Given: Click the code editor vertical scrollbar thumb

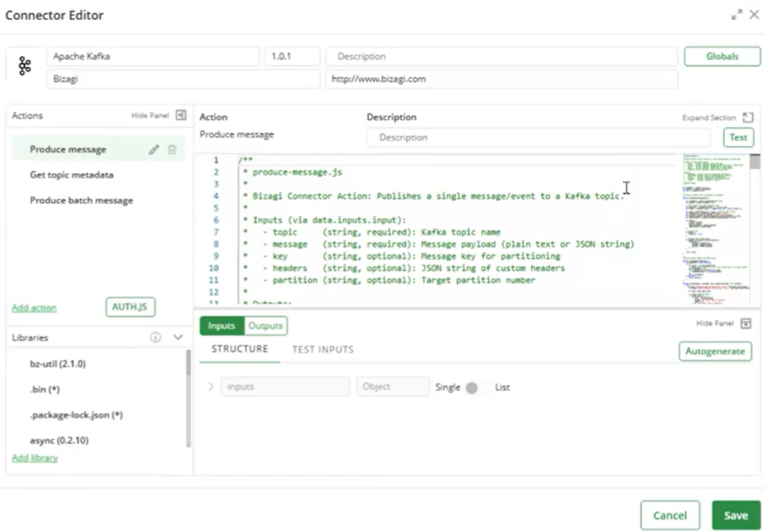Looking at the screenshot, I should click(x=754, y=161).
